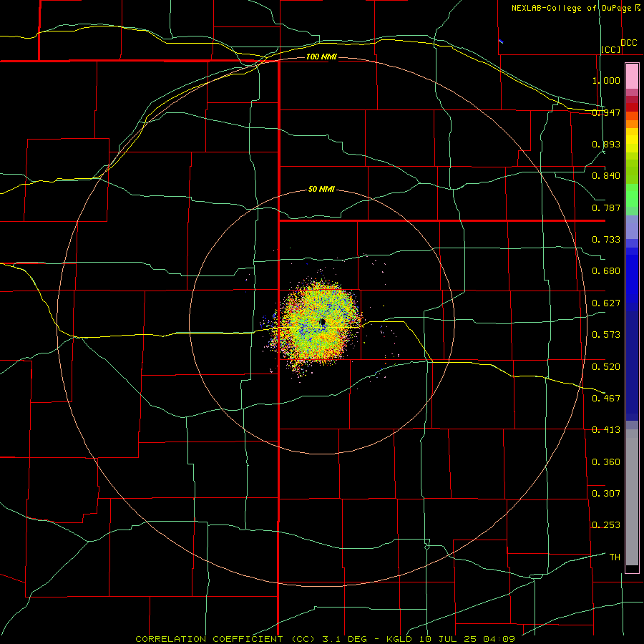This screenshot has height=644, width=644.
Task: Select the 0.947 legend value
Action: point(606,112)
